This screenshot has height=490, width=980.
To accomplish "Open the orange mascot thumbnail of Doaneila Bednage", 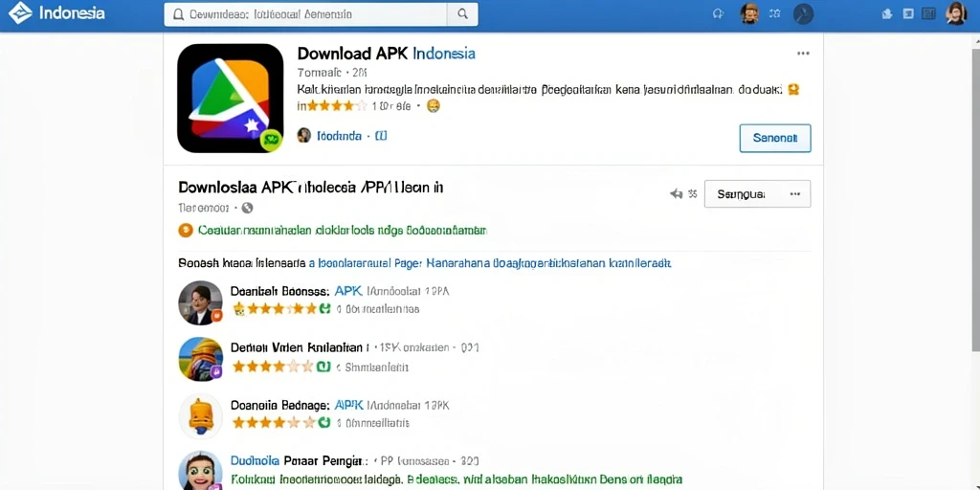I will (201, 415).
